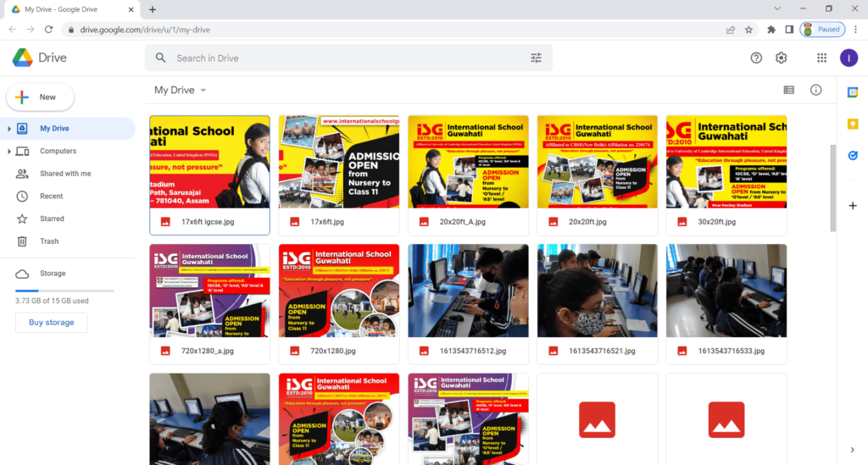Open Google Tasks side panel

click(853, 156)
